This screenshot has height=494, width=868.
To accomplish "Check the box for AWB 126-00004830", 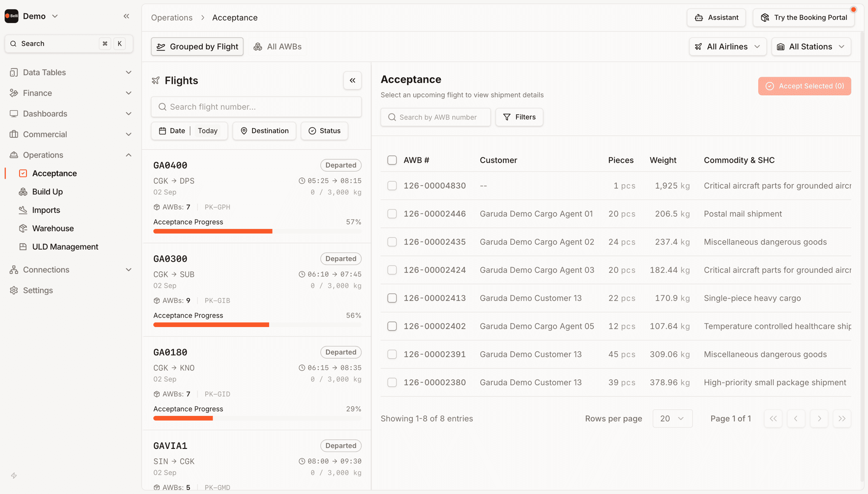I will tap(392, 186).
